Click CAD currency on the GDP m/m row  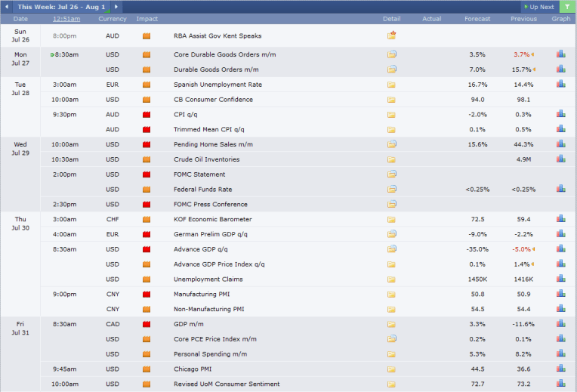click(113, 324)
